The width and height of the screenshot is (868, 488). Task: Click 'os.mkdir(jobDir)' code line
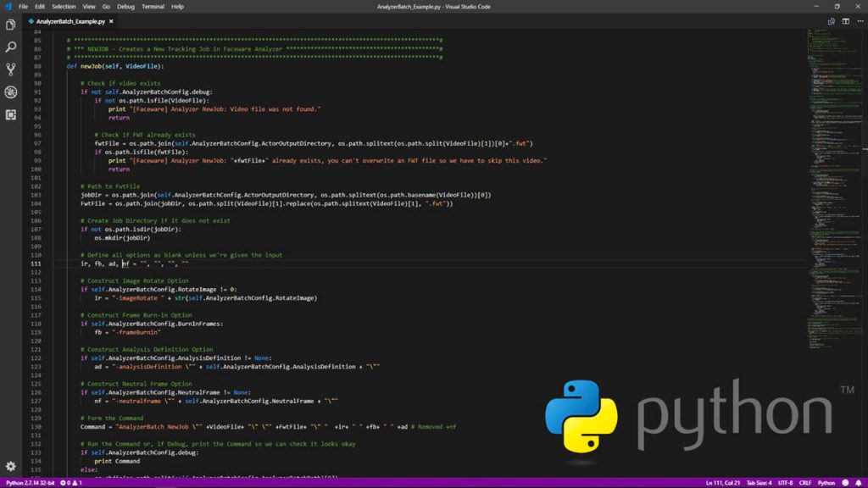pyautogui.click(x=122, y=238)
